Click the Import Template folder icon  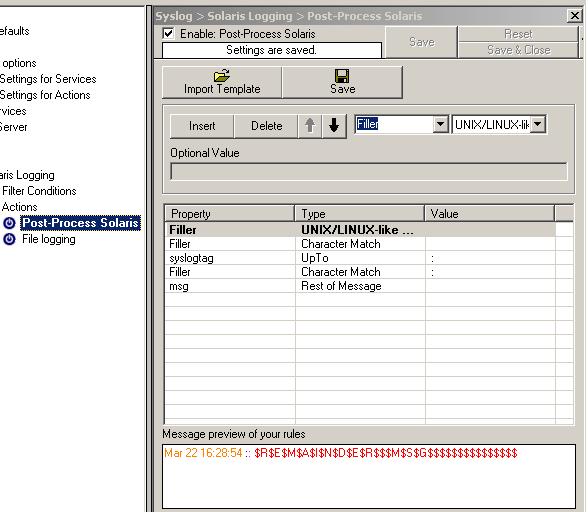pyautogui.click(x=222, y=76)
